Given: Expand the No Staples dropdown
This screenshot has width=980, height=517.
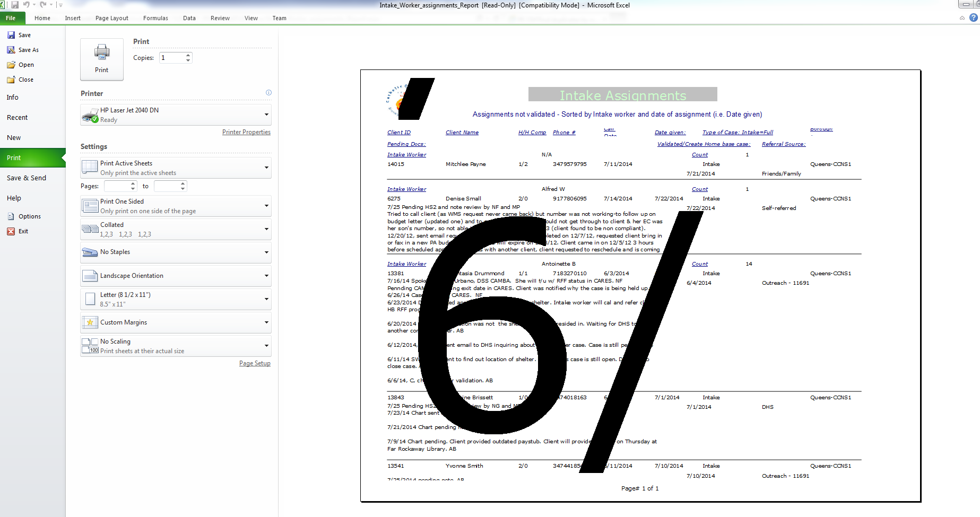Looking at the screenshot, I should [x=176, y=253].
